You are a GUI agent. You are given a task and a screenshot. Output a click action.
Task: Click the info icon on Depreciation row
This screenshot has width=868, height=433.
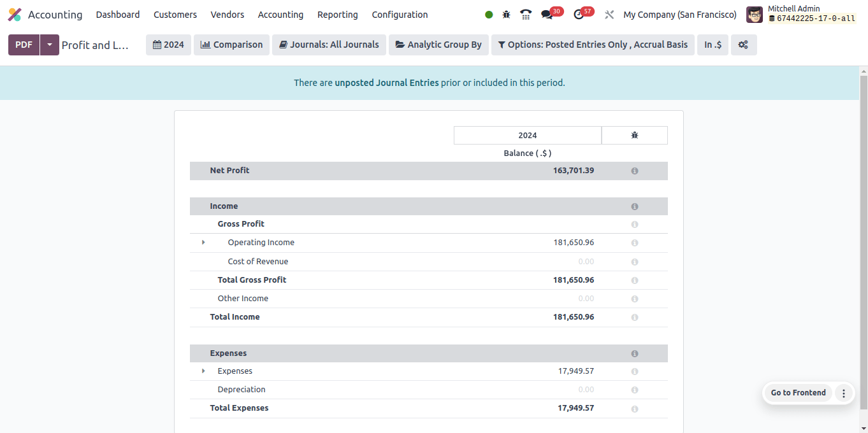(x=635, y=390)
